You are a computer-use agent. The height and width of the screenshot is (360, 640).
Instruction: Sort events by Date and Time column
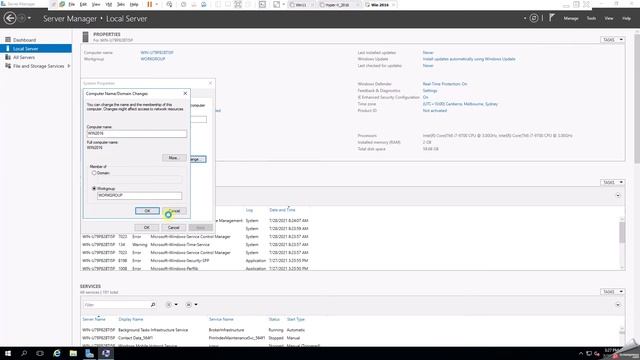(x=282, y=210)
